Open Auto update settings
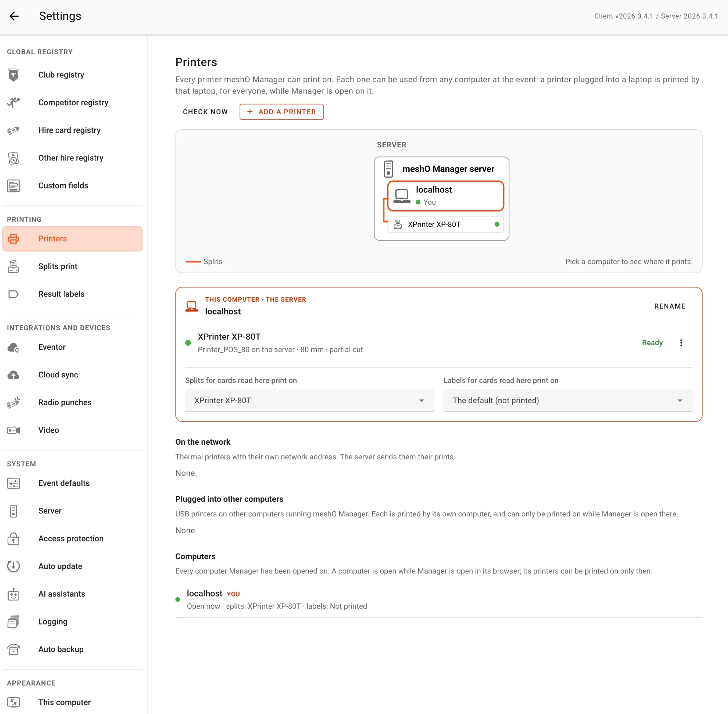 tap(72, 566)
